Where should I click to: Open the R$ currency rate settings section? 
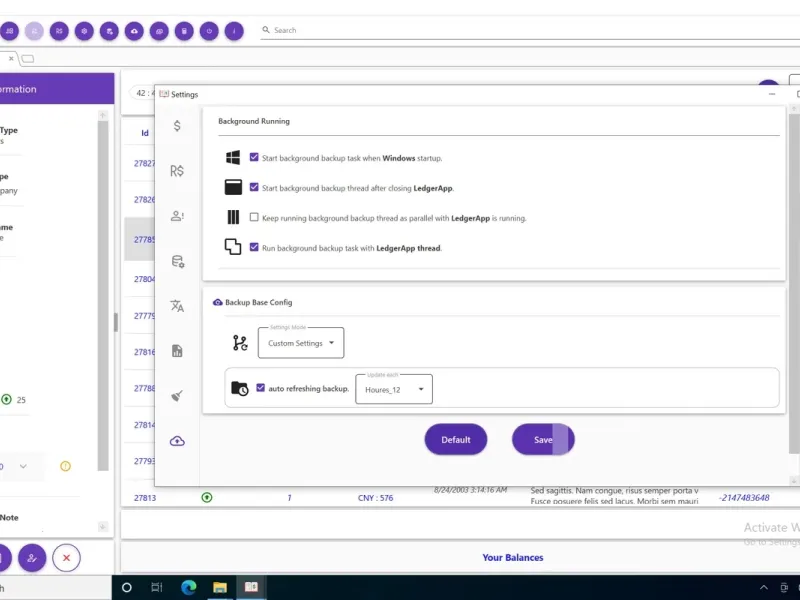[177, 171]
